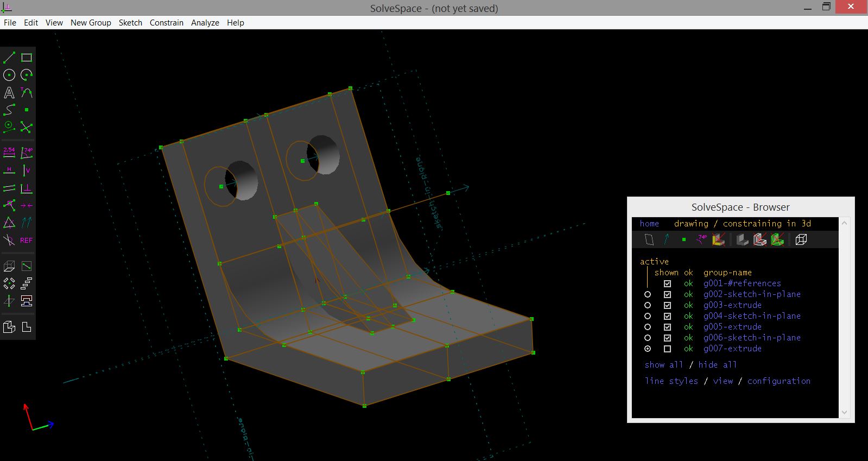
Task: Apply the equal length constraint triangle icon
Action: point(9,223)
